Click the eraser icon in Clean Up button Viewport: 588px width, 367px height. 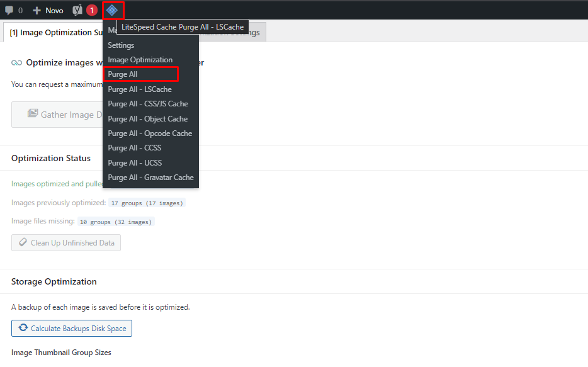click(23, 242)
